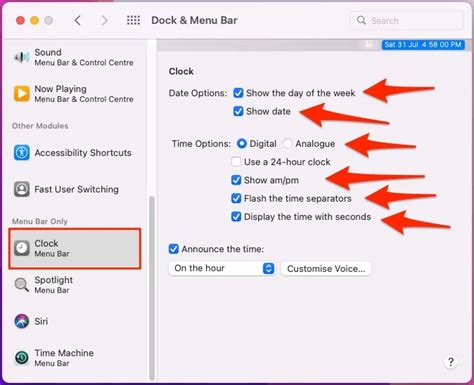Uncheck Announce the time
474x385 pixels.
(174, 249)
